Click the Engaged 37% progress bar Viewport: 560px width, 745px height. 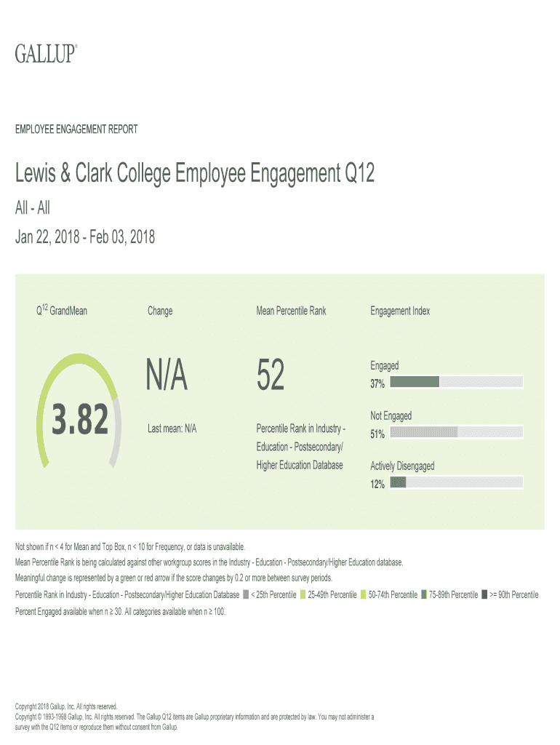(x=456, y=382)
